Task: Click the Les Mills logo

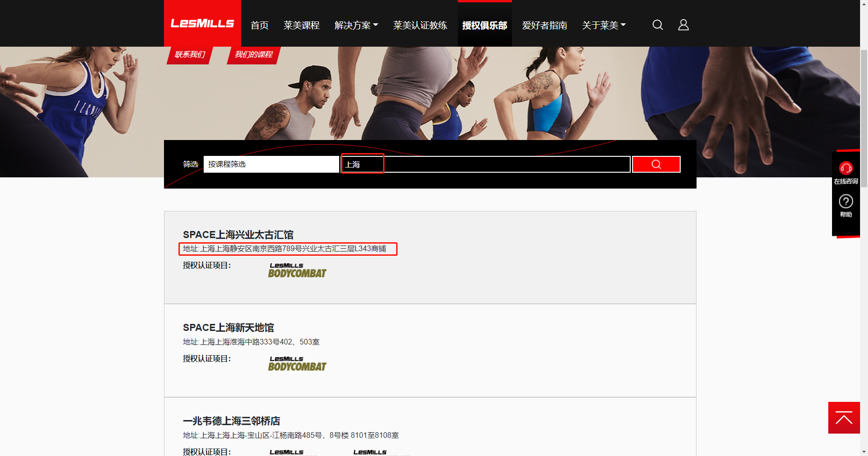Action: pyautogui.click(x=202, y=23)
